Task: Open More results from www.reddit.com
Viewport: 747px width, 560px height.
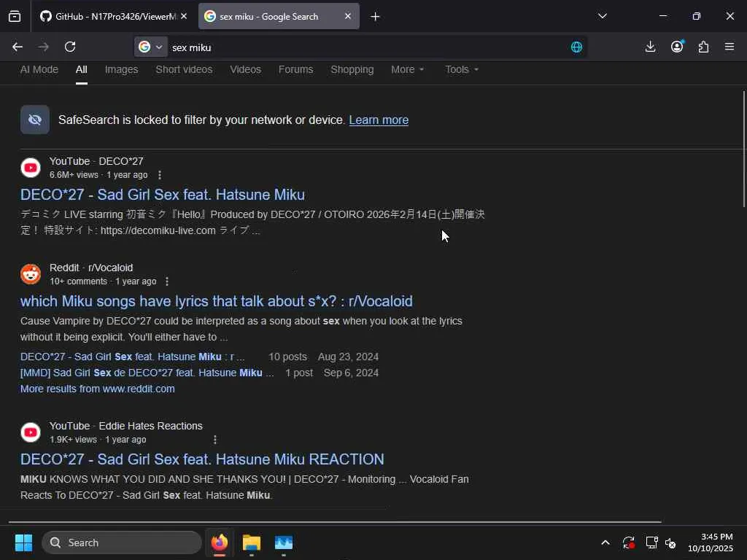Action: [x=98, y=389]
